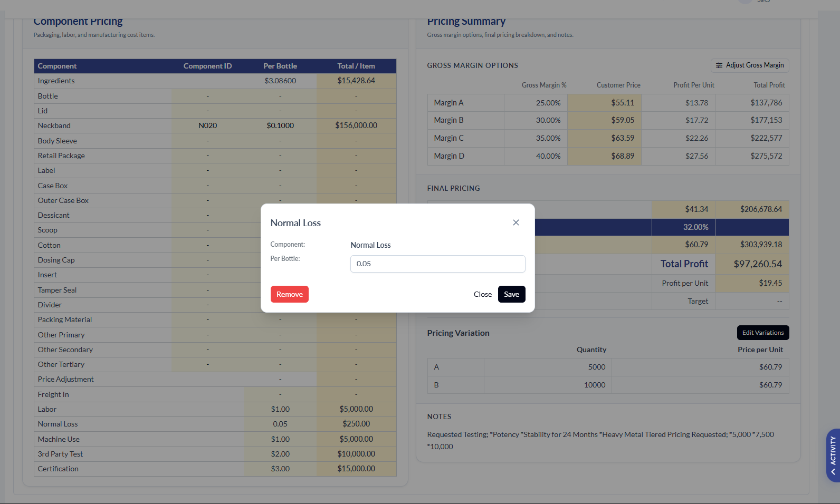Open Adjust Gross Margin settings
Image resolution: width=840 pixels, height=504 pixels.
pos(749,65)
